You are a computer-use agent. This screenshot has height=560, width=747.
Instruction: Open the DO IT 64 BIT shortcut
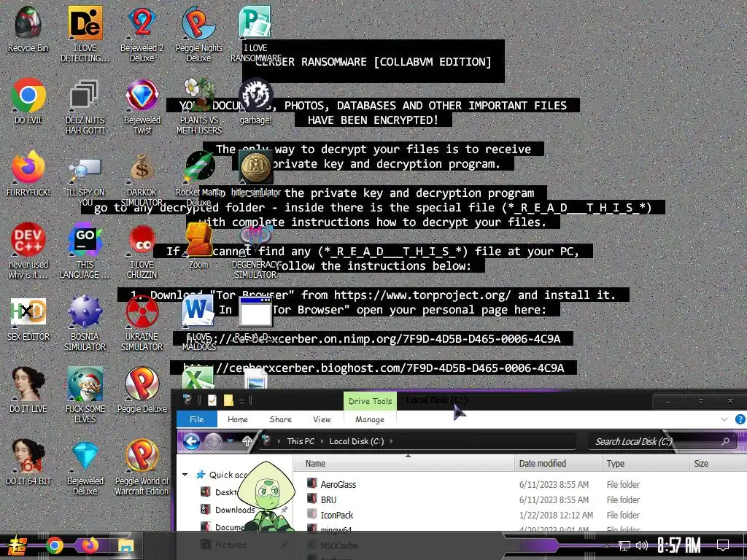[28, 463]
